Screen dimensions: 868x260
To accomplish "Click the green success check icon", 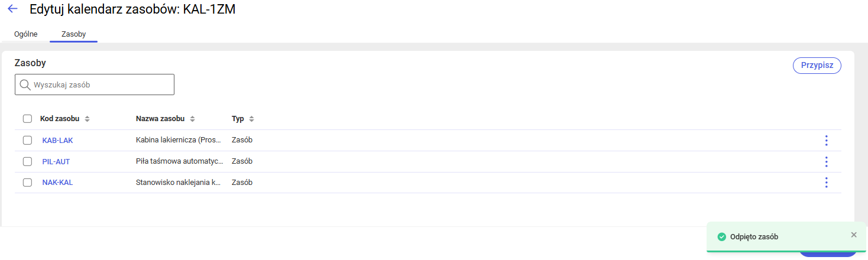I will coord(721,237).
